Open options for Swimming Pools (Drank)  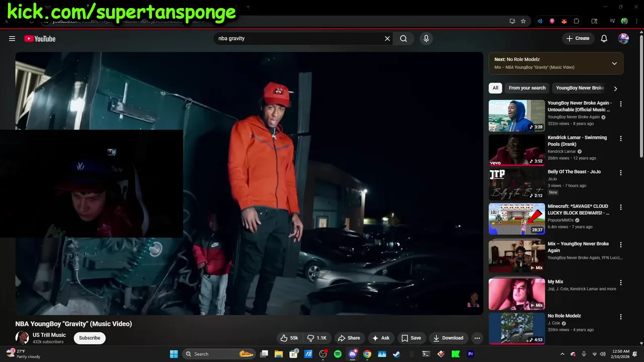coord(621,138)
